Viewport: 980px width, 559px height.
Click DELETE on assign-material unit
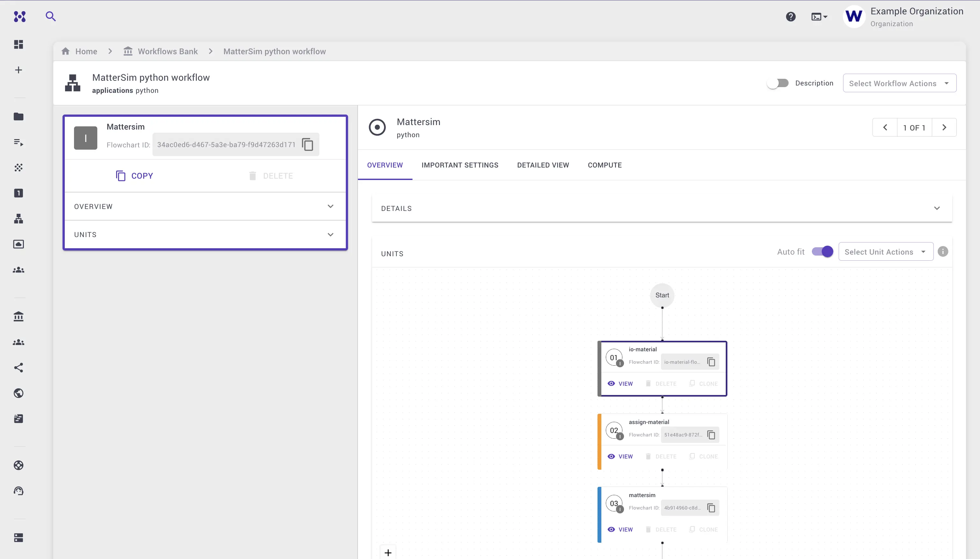point(661,457)
